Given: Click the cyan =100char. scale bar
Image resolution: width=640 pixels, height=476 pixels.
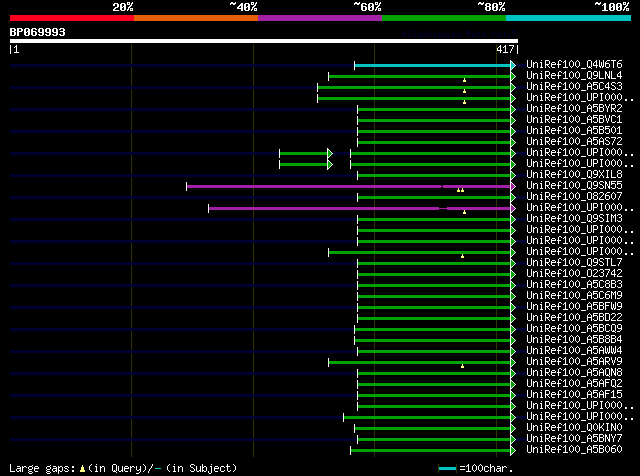Looking at the screenshot, I should click(447, 469).
